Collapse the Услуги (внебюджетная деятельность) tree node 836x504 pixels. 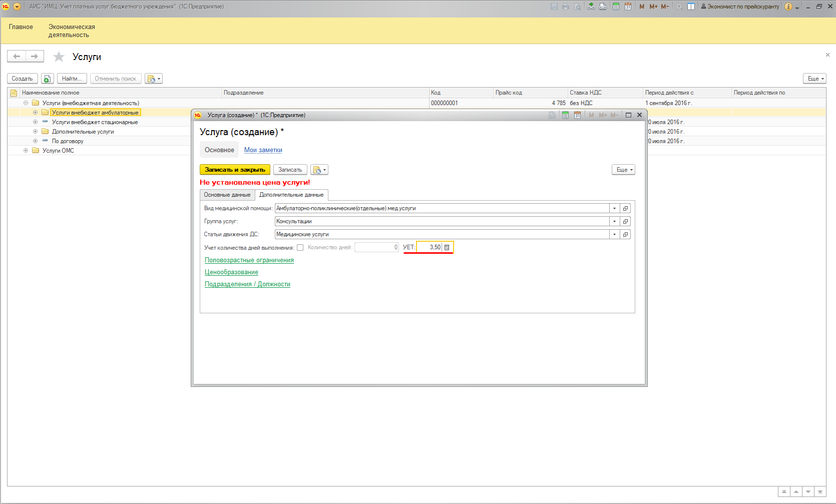click(26, 103)
